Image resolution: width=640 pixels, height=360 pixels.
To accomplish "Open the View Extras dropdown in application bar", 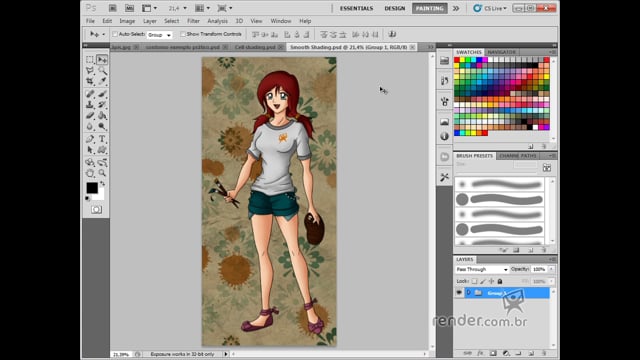I will (x=149, y=8).
